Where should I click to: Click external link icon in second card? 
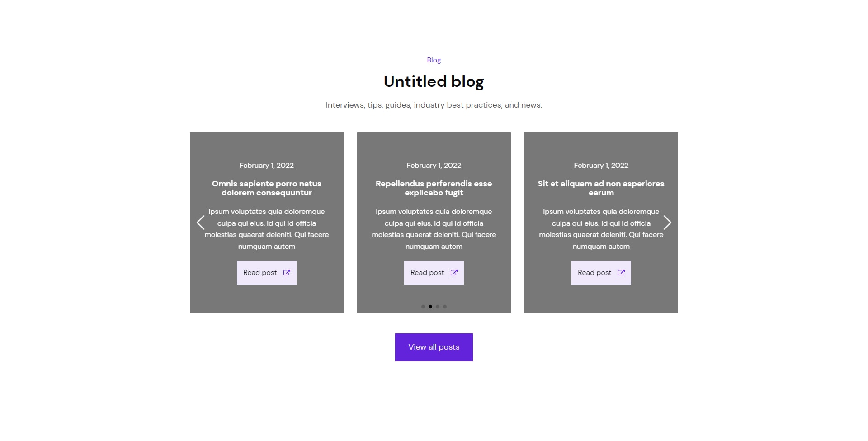click(x=454, y=273)
